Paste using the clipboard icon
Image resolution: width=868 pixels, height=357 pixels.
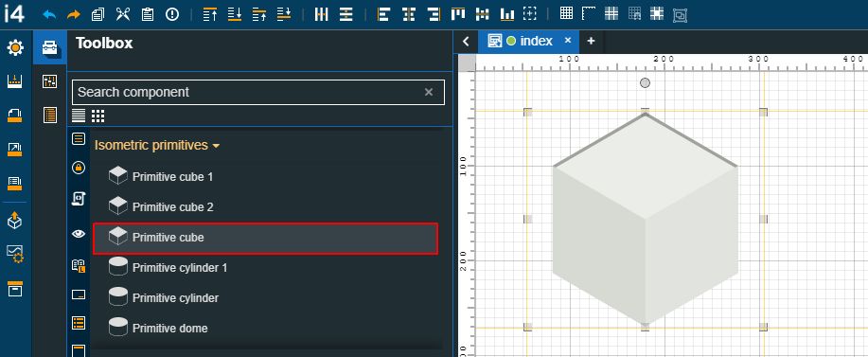[148, 14]
